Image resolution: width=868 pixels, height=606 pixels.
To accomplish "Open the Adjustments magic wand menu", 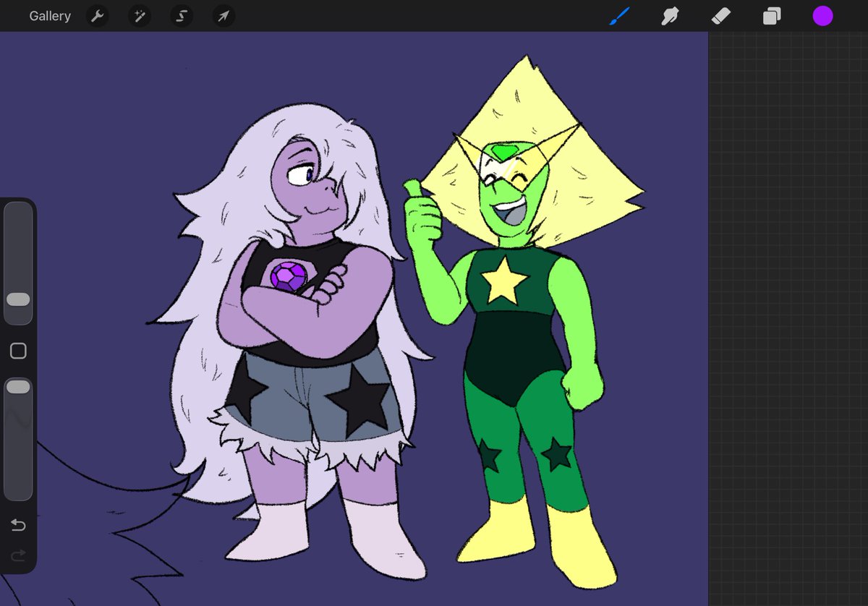I will 139,16.
